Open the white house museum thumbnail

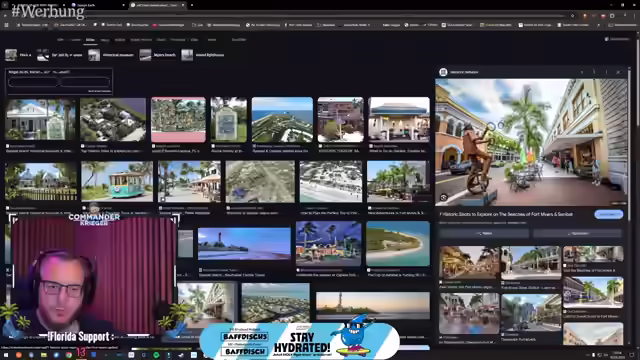[40, 120]
